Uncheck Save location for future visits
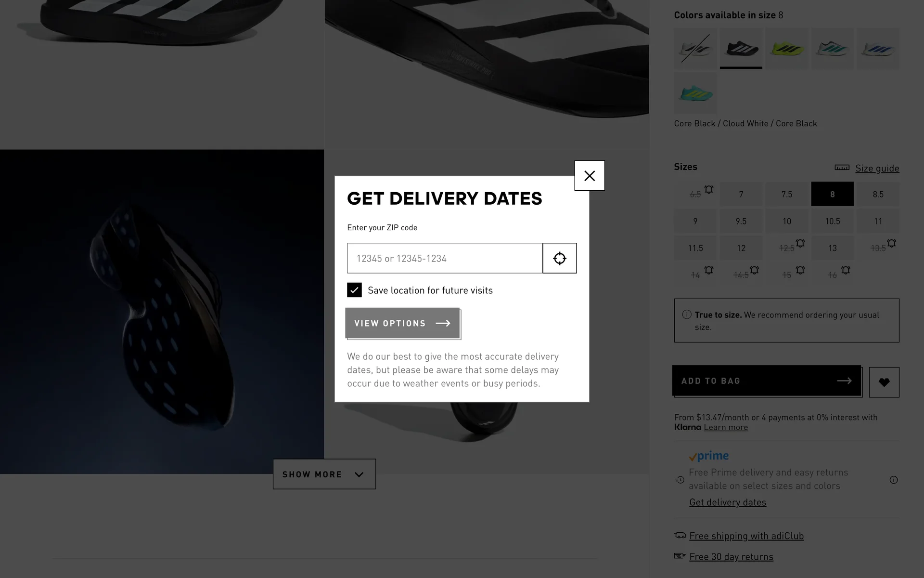 [354, 290]
